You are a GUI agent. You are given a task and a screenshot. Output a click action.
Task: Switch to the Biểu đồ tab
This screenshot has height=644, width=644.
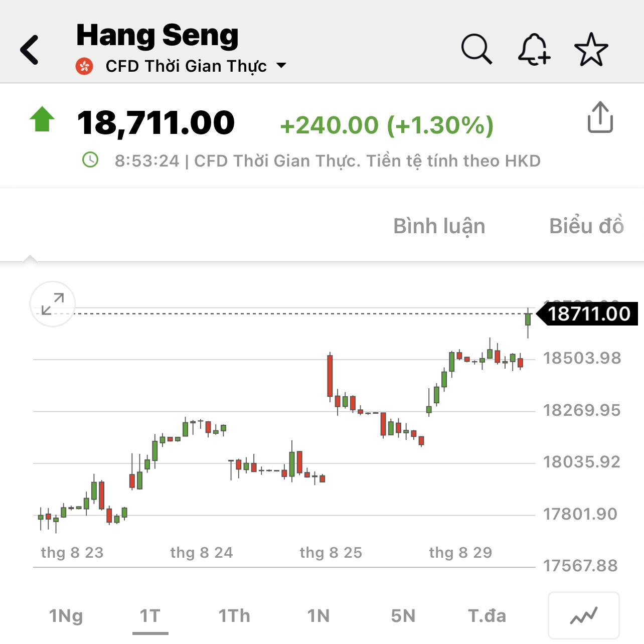point(586,226)
